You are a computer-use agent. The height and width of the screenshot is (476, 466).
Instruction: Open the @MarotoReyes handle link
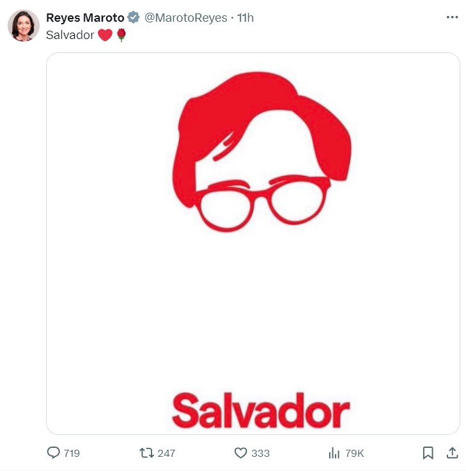tap(185, 18)
